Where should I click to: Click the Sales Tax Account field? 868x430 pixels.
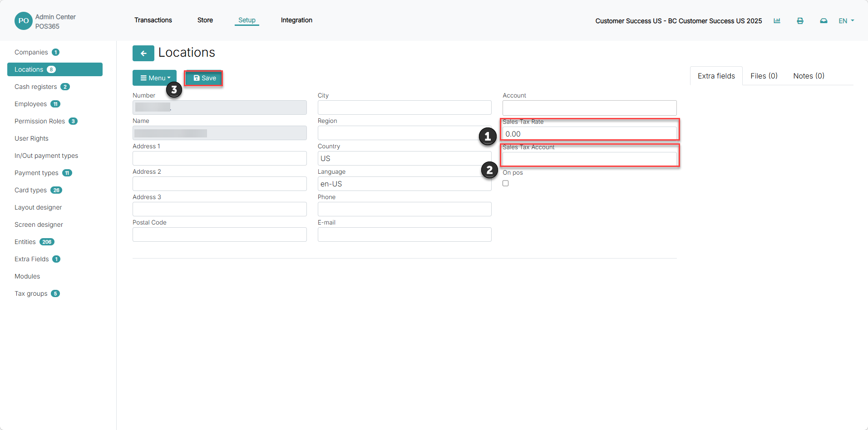point(590,159)
